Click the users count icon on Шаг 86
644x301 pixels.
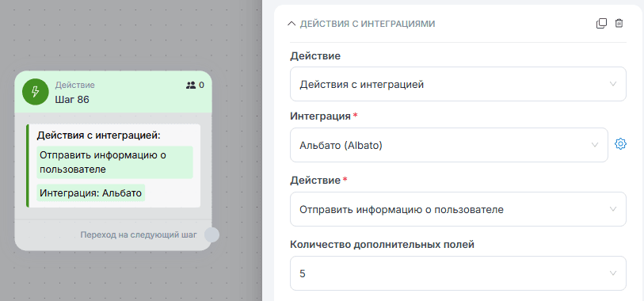click(x=191, y=86)
